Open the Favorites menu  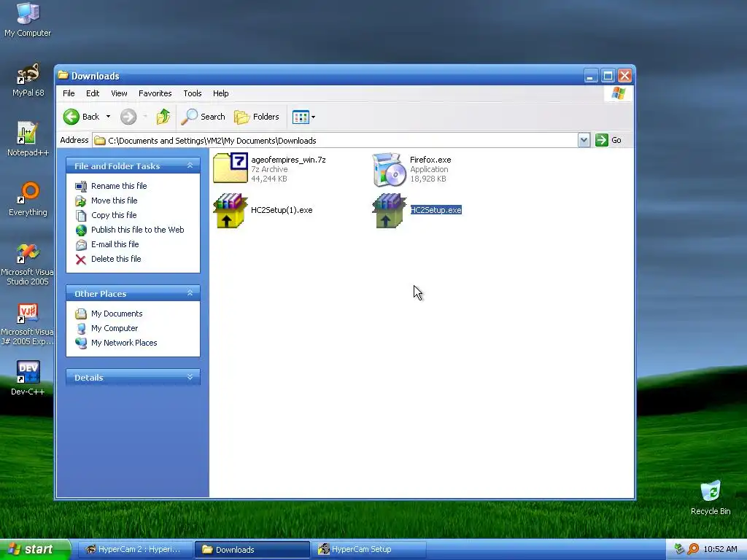[155, 93]
